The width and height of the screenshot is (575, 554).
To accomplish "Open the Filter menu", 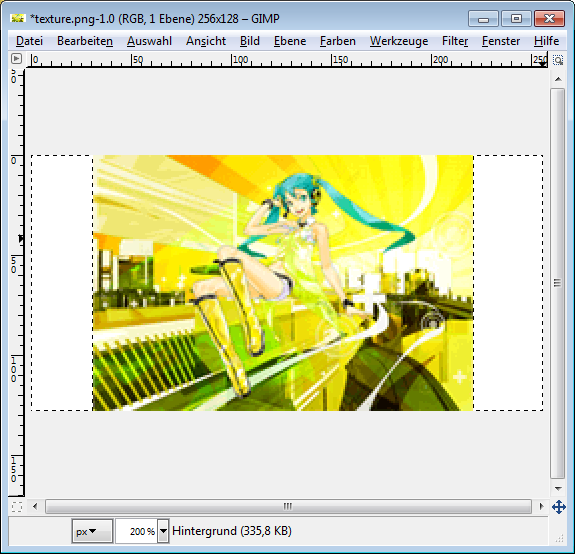I will click(x=455, y=41).
